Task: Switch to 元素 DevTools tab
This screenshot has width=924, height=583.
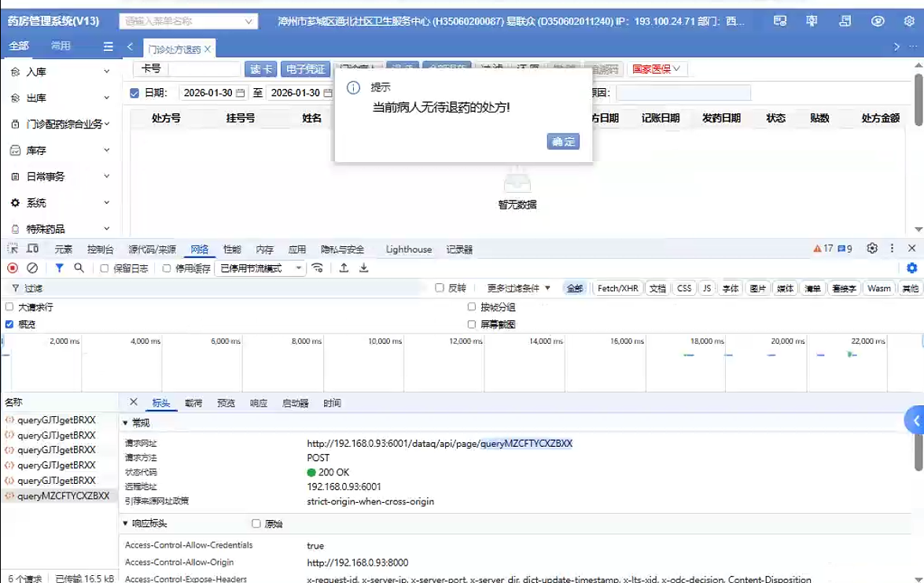Action: tap(64, 249)
